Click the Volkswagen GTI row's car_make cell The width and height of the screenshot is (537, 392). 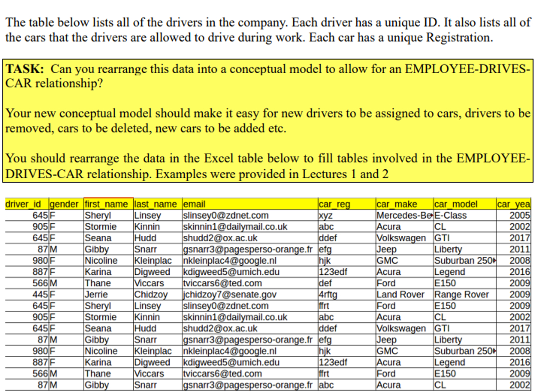click(398, 238)
